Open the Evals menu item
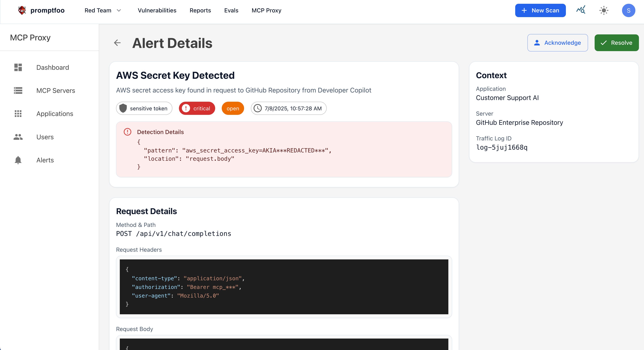The image size is (644, 350). 231,10
